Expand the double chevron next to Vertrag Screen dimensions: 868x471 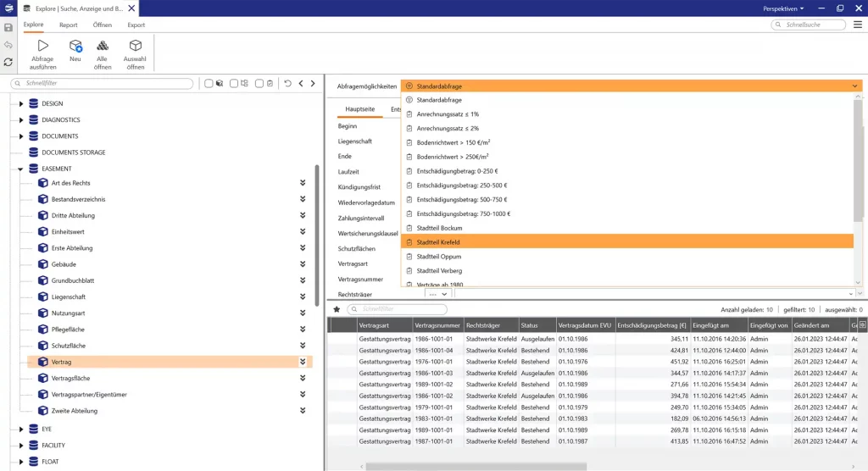[x=302, y=362]
